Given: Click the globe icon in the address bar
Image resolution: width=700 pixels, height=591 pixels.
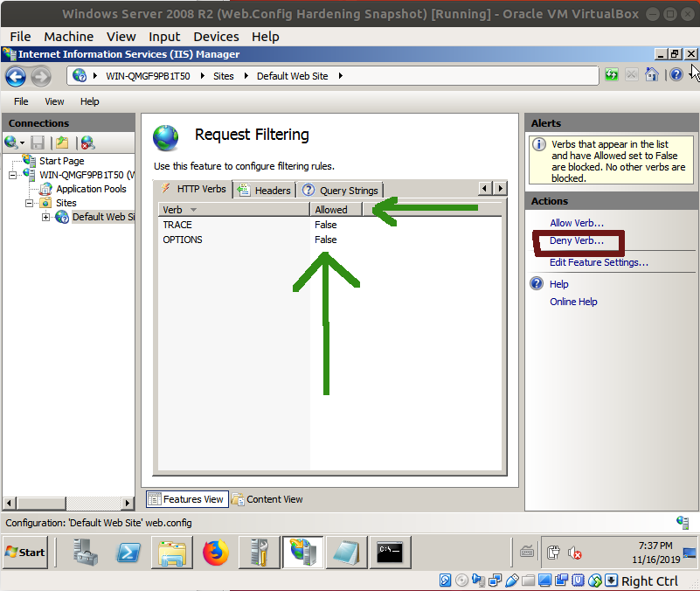Looking at the screenshot, I should click(80, 75).
